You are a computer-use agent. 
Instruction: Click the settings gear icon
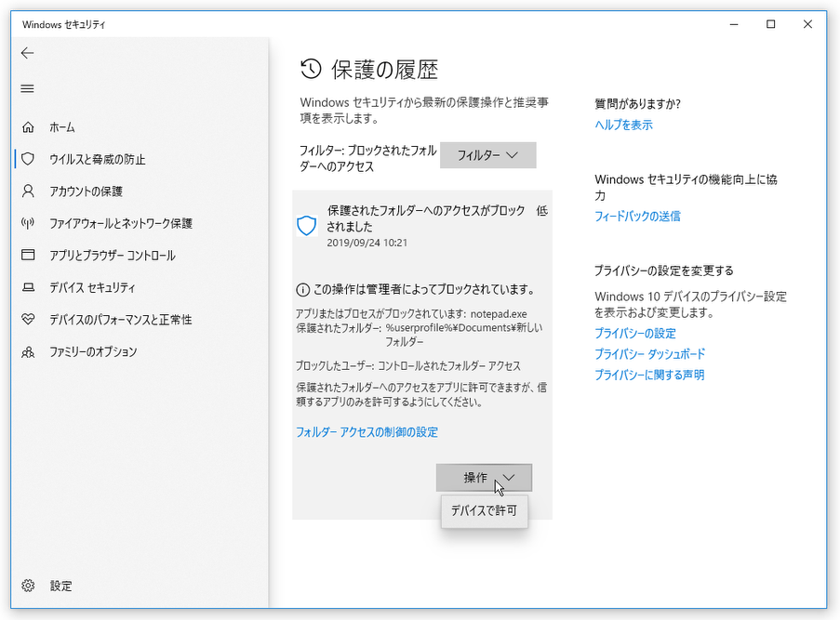(28, 586)
